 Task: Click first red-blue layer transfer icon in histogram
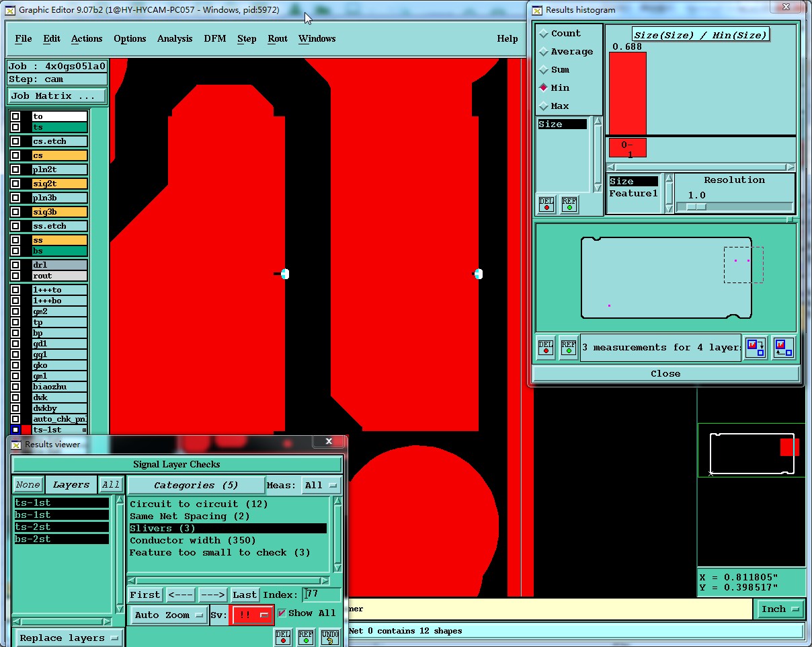click(755, 348)
